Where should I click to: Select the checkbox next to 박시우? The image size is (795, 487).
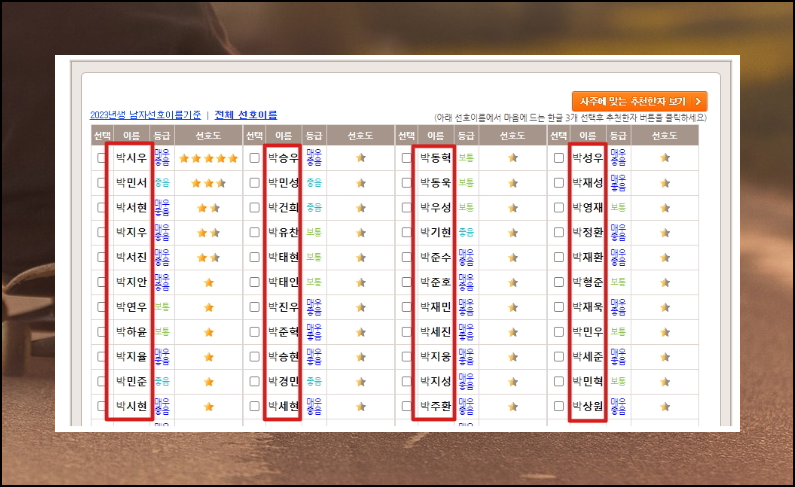point(101,158)
